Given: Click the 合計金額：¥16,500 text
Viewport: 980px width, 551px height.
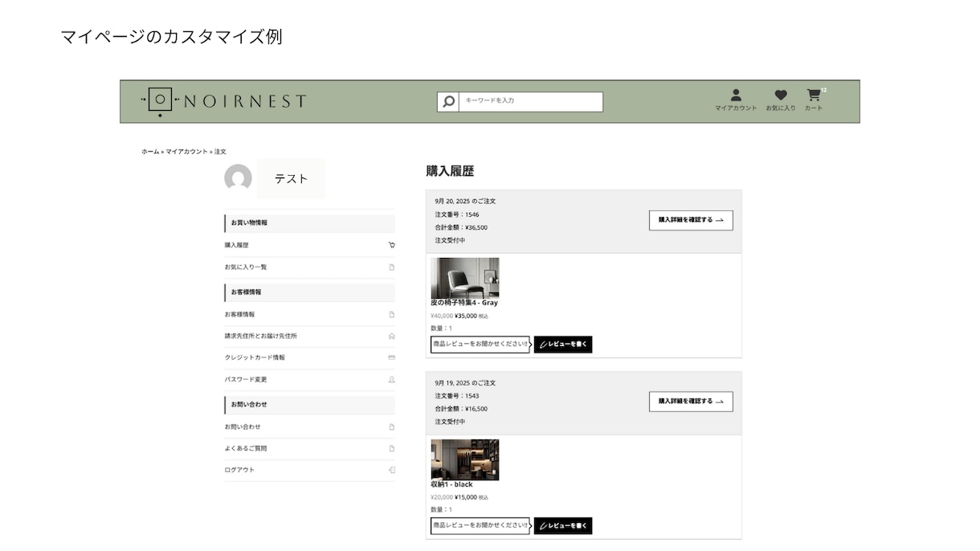Looking at the screenshot, I should (x=461, y=409).
